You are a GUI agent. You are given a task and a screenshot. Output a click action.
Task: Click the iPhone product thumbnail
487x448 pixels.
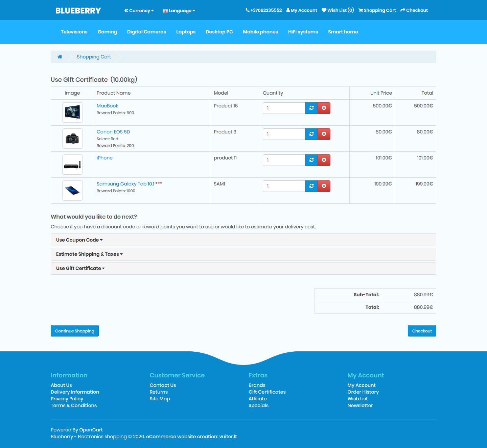point(72,165)
